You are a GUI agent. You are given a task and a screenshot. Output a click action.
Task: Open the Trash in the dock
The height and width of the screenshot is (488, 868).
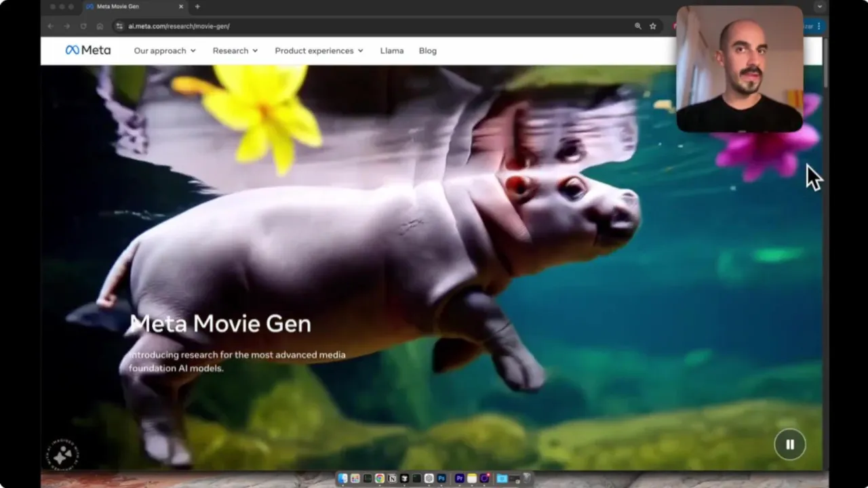click(x=527, y=478)
